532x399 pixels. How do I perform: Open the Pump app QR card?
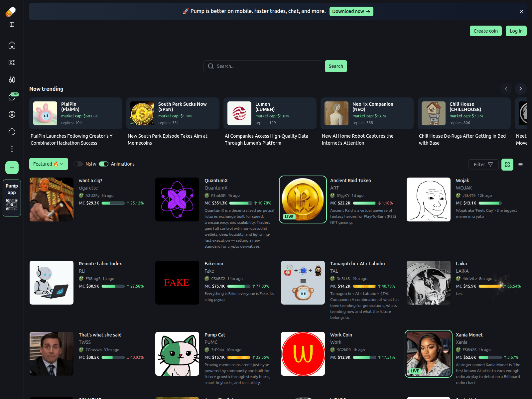(12, 198)
